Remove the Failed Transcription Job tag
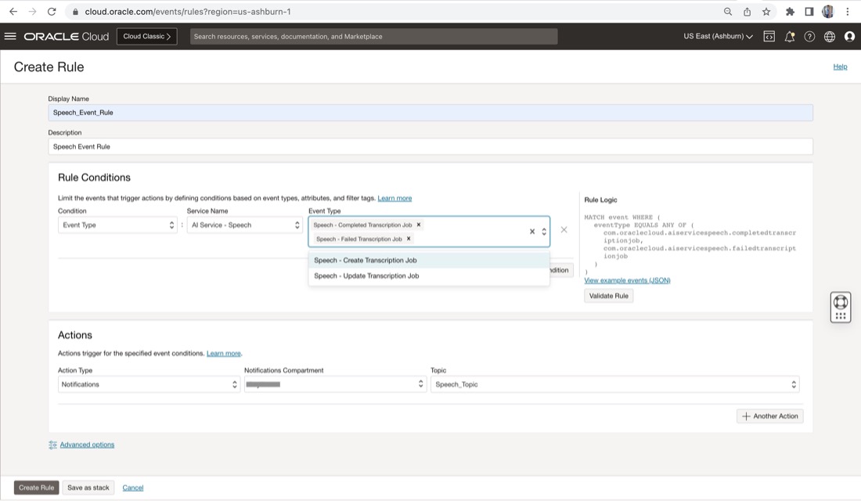Screen dimensions: 861x504 coord(409,239)
